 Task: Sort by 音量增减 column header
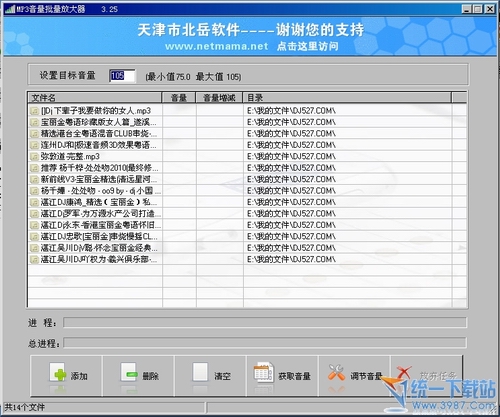pyautogui.click(x=219, y=98)
